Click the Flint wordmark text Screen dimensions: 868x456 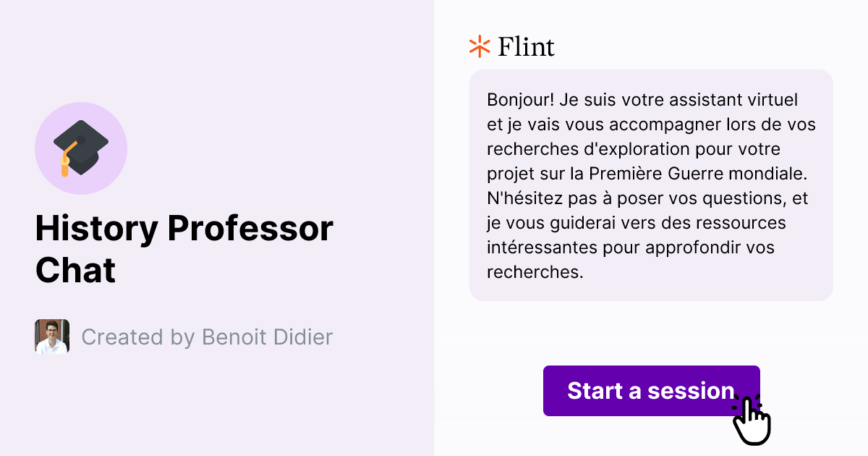[524, 46]
